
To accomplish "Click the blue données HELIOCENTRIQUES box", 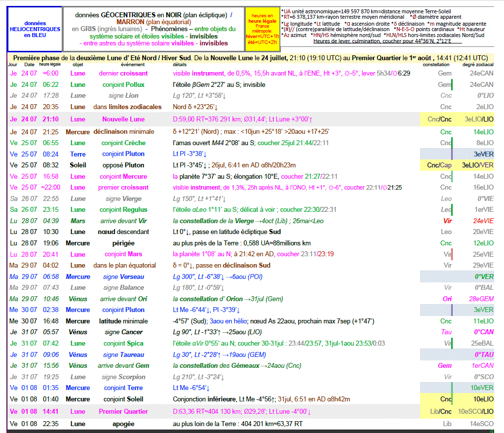I will point(35,29).
